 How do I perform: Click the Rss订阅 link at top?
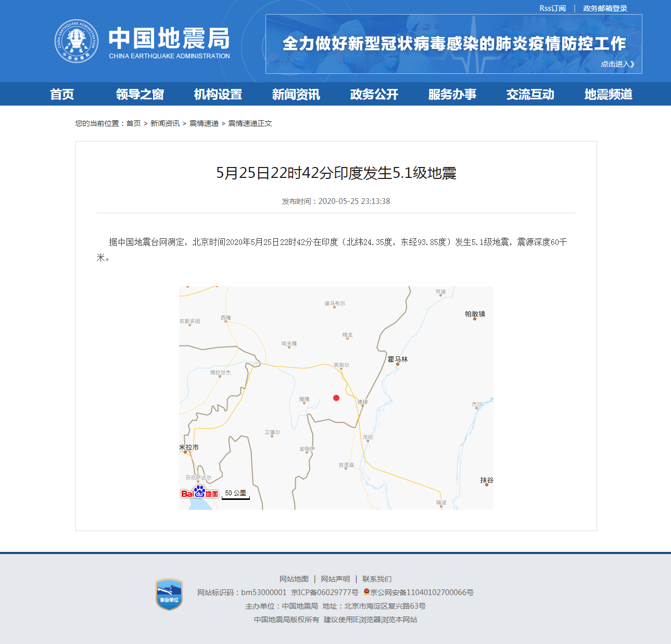point(552,8)
